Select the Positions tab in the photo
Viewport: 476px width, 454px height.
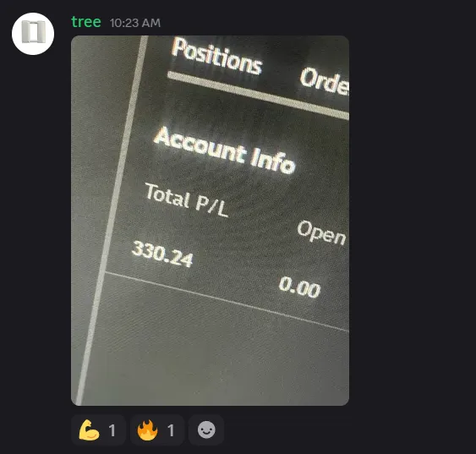point(216,57)
